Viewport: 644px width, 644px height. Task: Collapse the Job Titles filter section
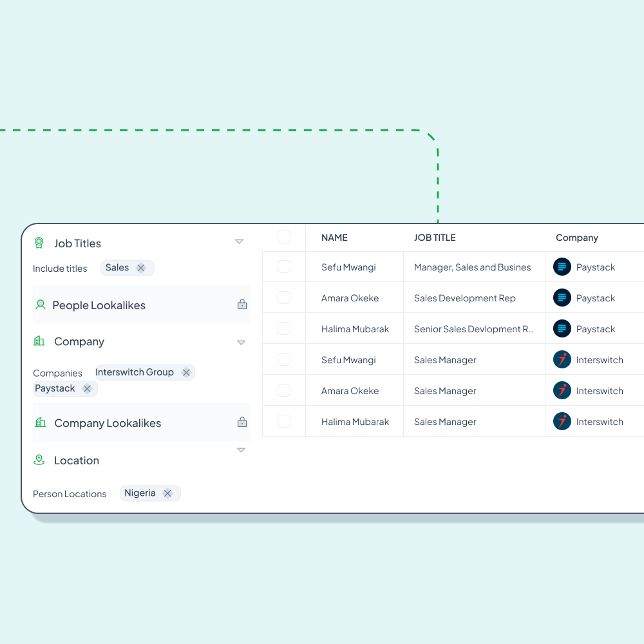point(239,242)
